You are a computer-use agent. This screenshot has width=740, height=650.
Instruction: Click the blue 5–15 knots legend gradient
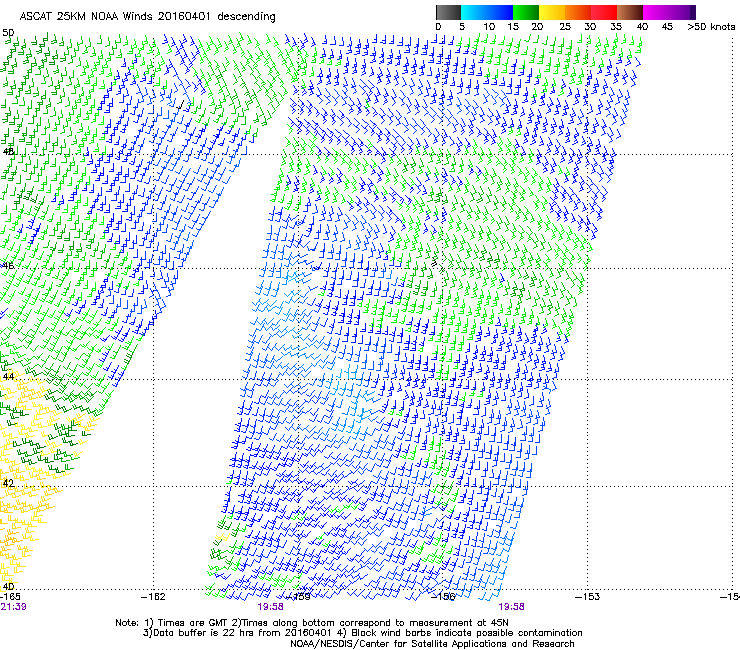pos(487,12)
